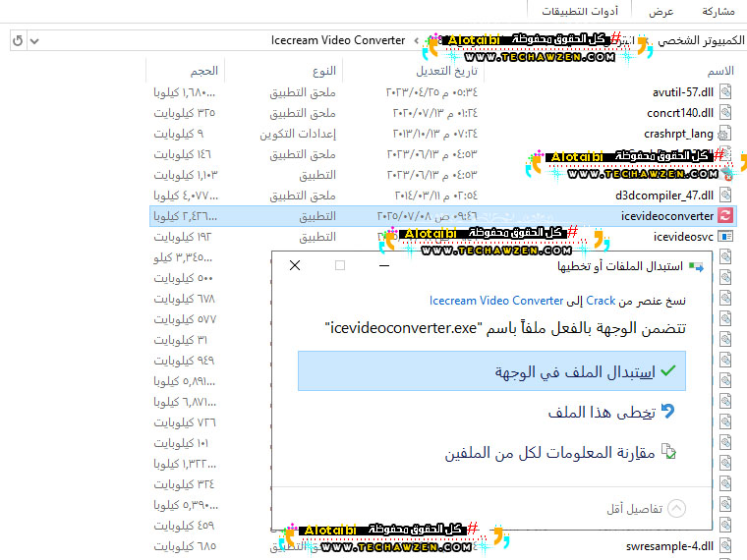Image resolution: width=747 pixels, height=560 pixels.
Task: Sort by تاريخ التعديل column header
Action: pyautogui.click(x=447, y=71)
